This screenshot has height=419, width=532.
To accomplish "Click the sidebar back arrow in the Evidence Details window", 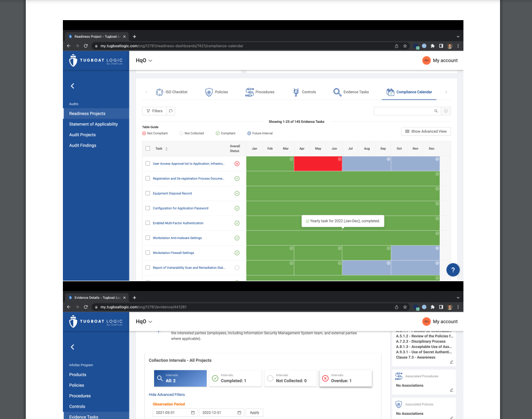I will click(72, 347).
